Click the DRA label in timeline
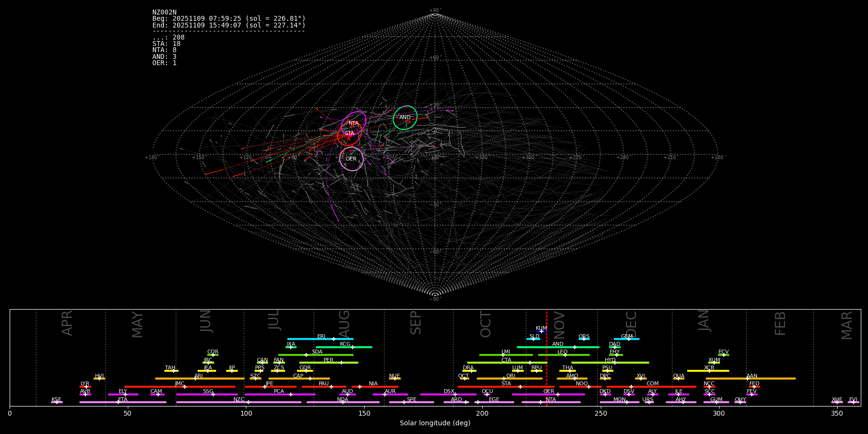Image resolution: width=868 pixels, height=434 pixels. [x=468, y=368]
